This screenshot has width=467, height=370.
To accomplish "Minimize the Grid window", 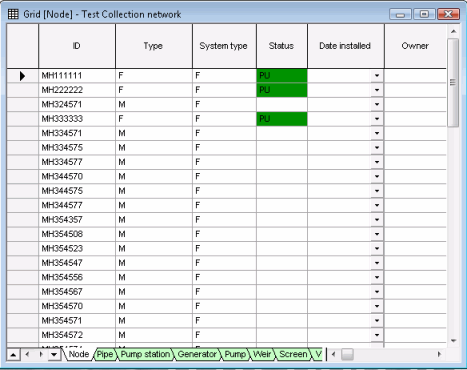I will [401, 14].
